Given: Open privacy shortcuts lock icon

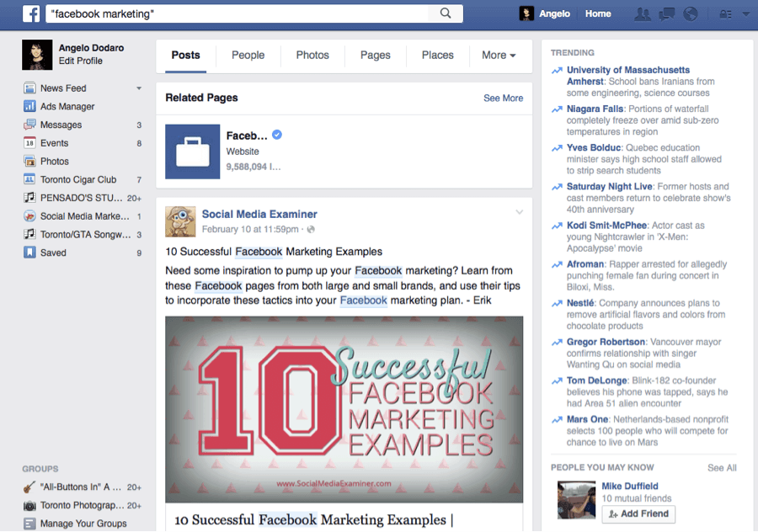Looking at the screenshot, I should (726, 14).
